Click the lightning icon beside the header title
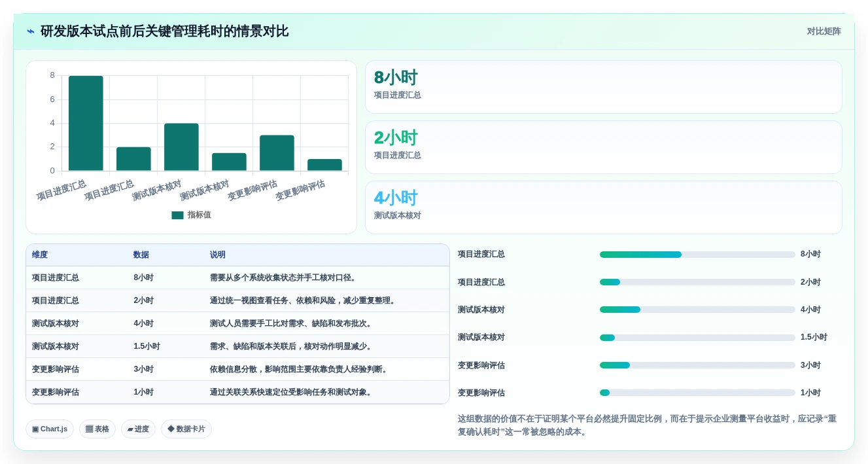This screenshot has width=868, height=464. (x=31, y=31)
